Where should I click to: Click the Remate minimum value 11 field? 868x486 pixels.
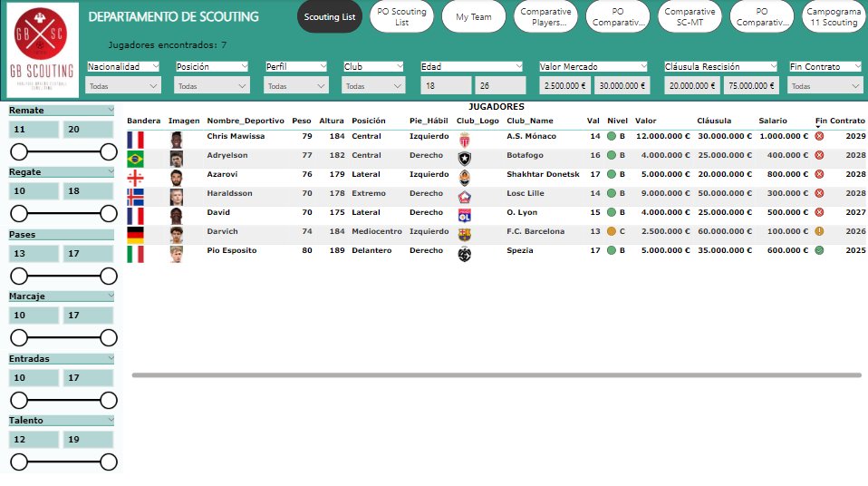34,129
